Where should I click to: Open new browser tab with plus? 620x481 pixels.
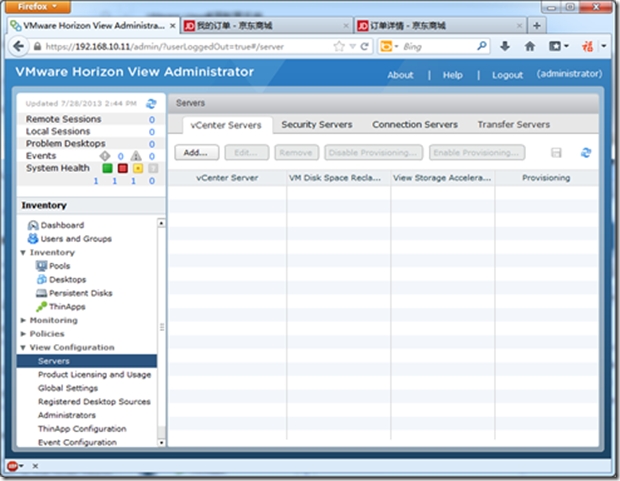click(x=537, y=26)
